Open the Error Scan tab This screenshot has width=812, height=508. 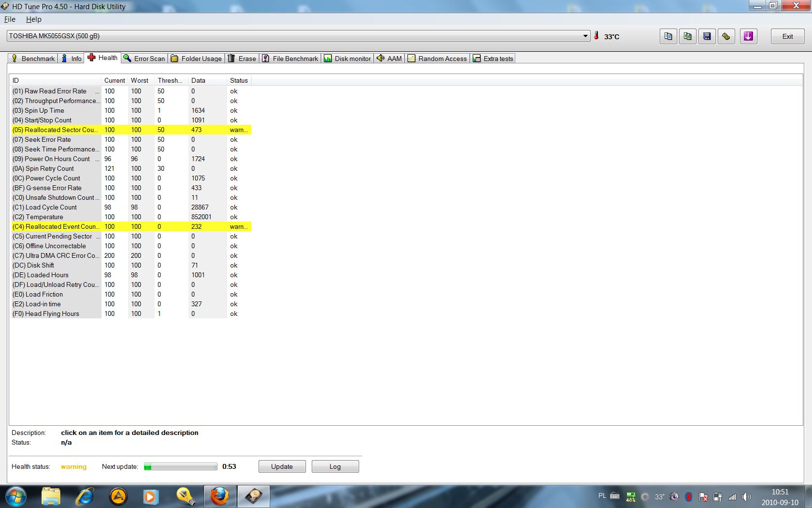tap(144, 59)
